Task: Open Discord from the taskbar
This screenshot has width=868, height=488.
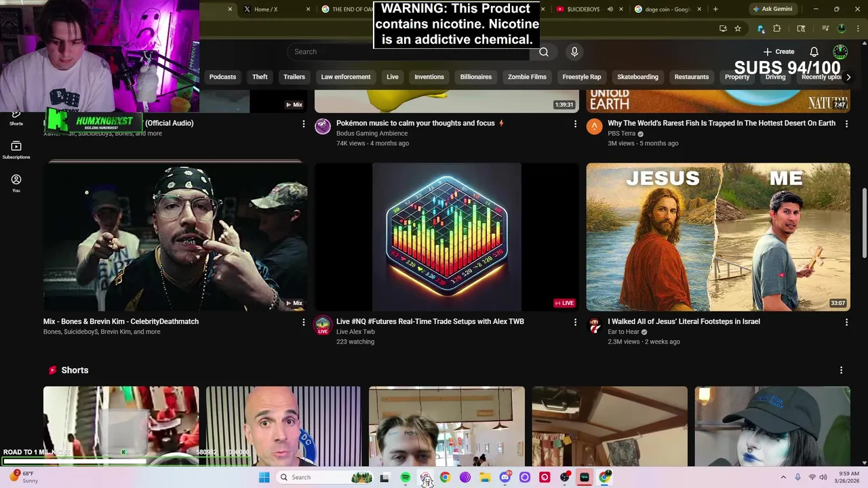Action: coord(505,477)
